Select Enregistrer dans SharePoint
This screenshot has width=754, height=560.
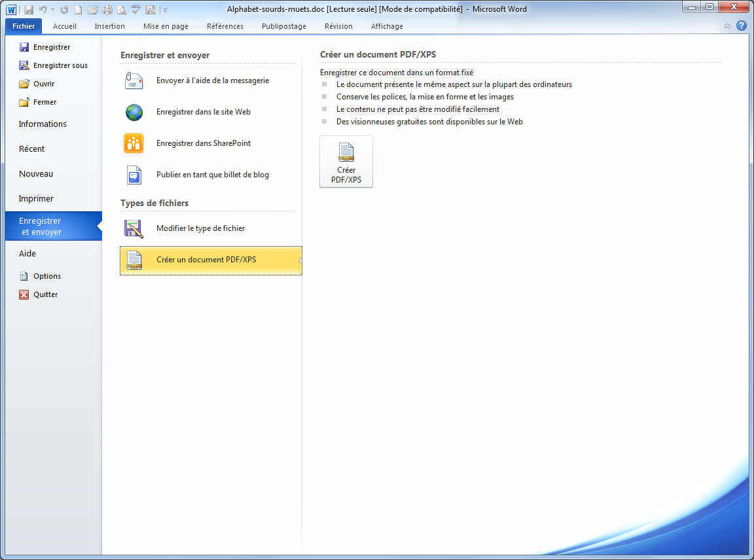pos(211,143)
